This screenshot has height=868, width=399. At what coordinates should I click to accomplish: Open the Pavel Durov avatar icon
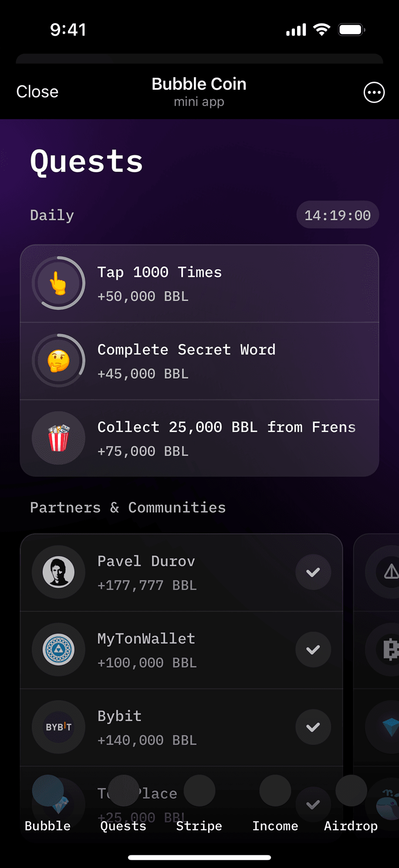point(58,572)
